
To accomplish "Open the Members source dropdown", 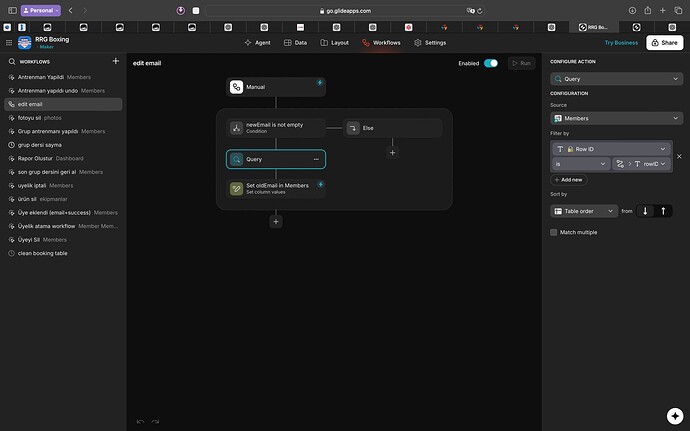I will pyautogui.click(x=617, y=118).
